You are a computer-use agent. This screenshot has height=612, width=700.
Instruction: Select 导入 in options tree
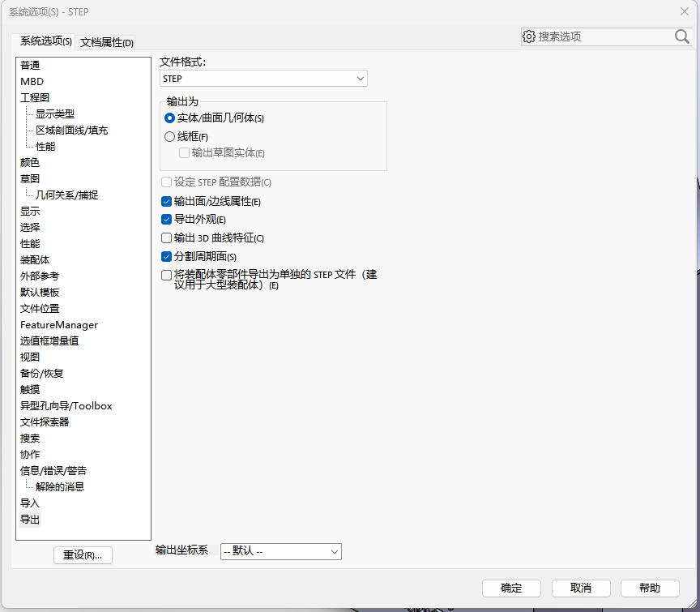pos(30,503)
